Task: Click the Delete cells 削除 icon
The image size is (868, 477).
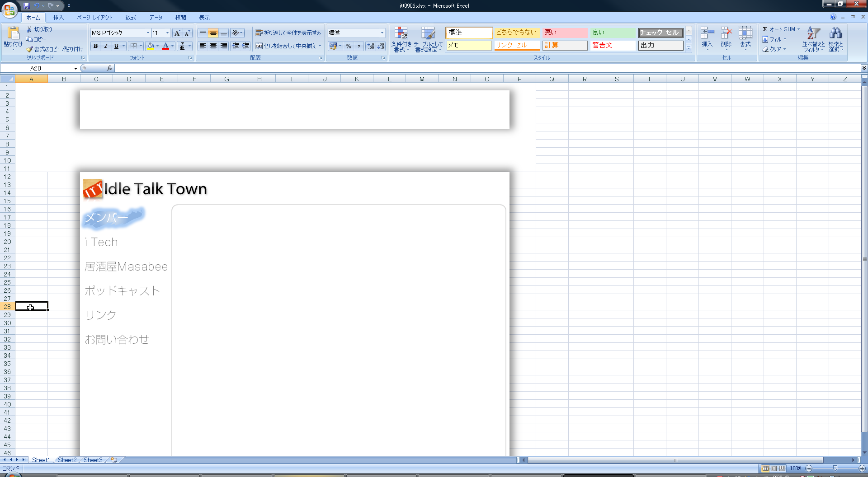Action: coord(726,33)
